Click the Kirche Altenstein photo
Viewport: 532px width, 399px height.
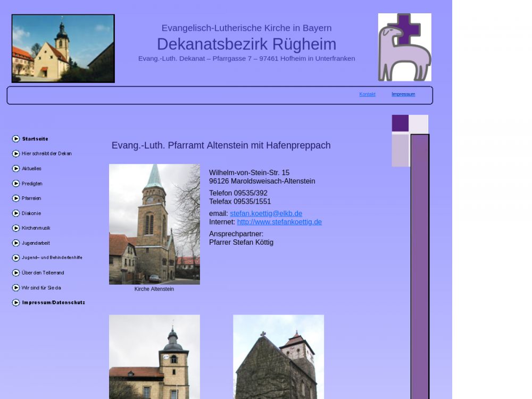click(154, 224)
